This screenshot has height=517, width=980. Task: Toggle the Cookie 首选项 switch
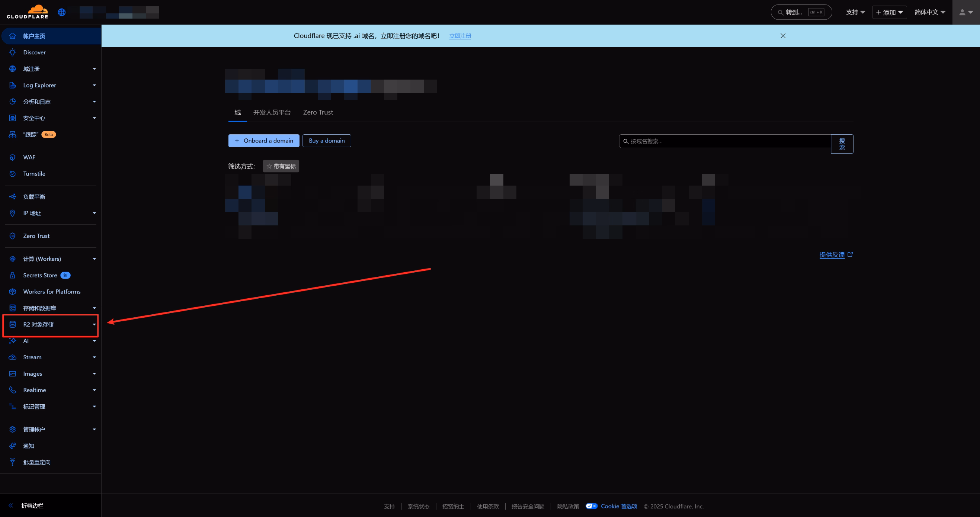[591, 506]
